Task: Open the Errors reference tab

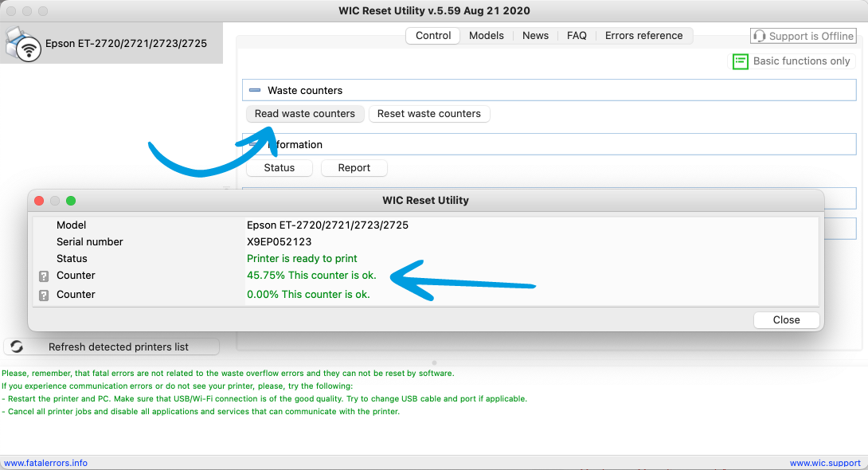Action: [x=643, y=35]
